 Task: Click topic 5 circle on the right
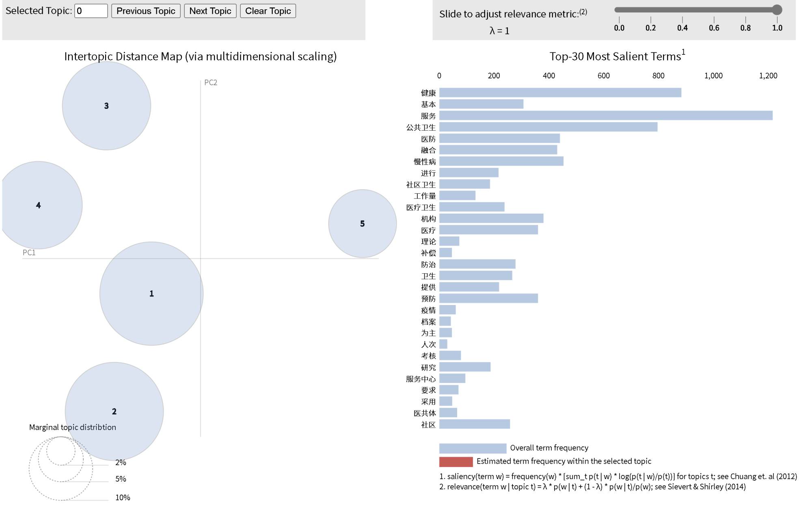tap(362, 223)
